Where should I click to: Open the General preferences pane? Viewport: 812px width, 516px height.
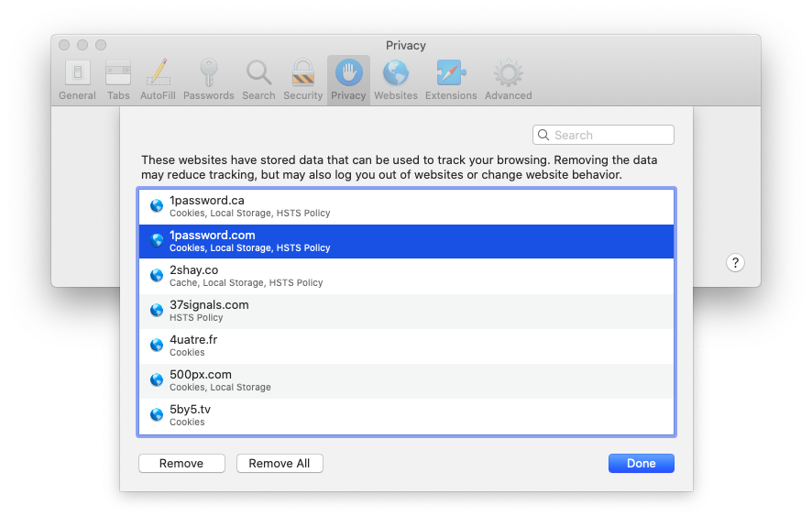(77, 81)
